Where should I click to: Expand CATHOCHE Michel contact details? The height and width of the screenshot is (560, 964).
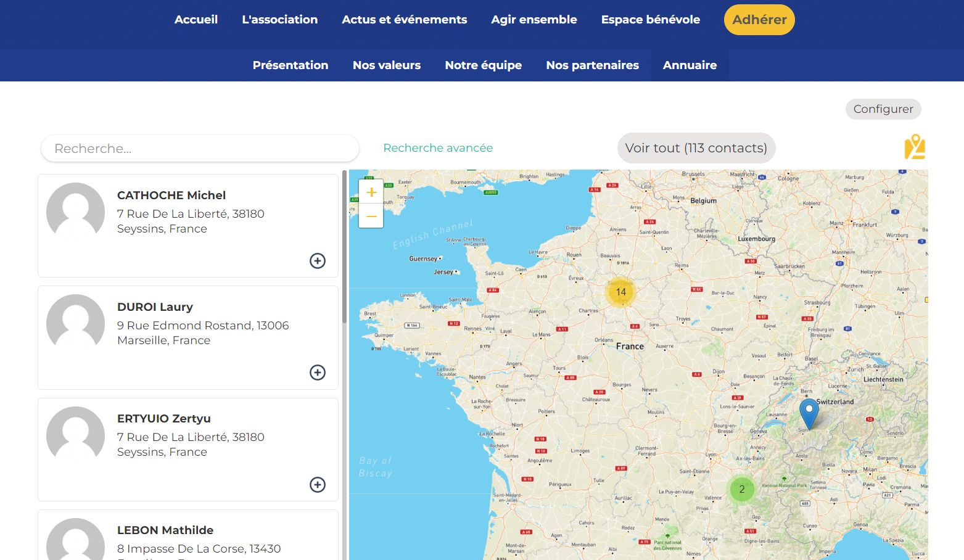click(x=318, y=261)
